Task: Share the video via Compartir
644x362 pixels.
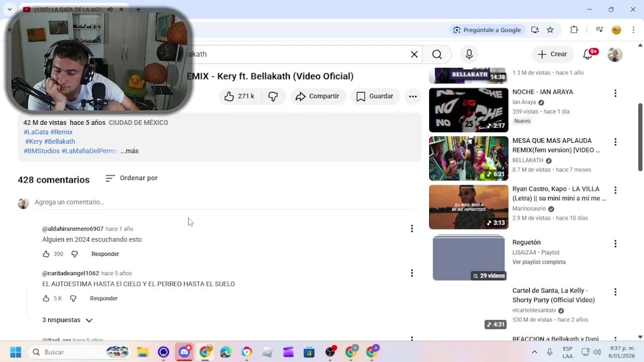Action: (318, 96)
